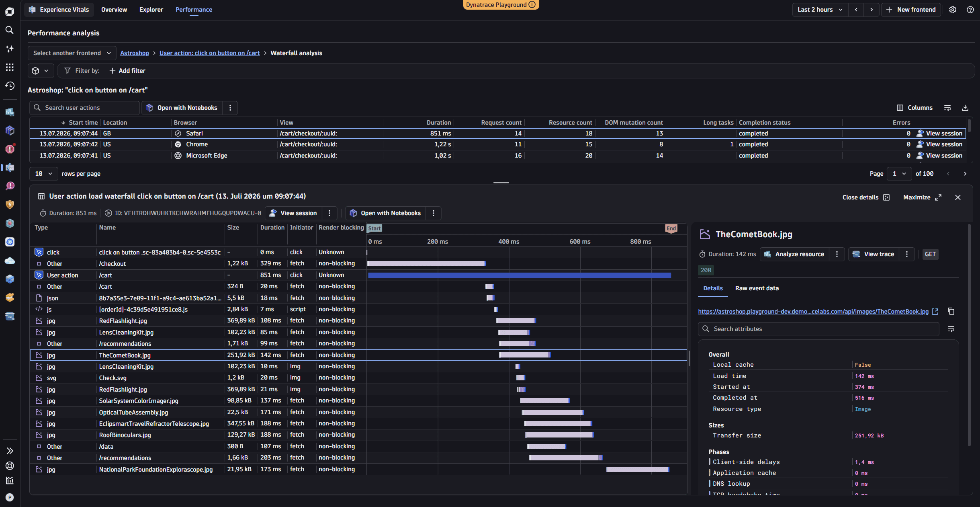
Task: Click New frontend button
Action: point(911,10)
